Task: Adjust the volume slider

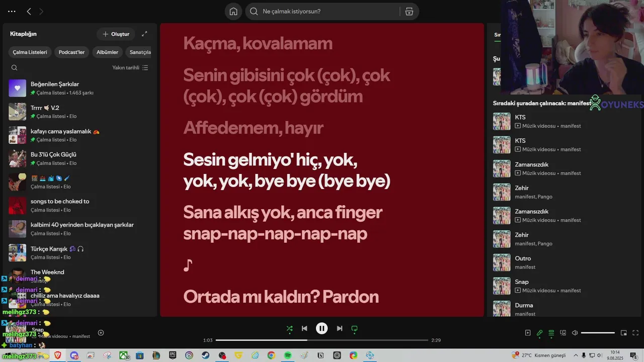Action: [x=598, y=333]
